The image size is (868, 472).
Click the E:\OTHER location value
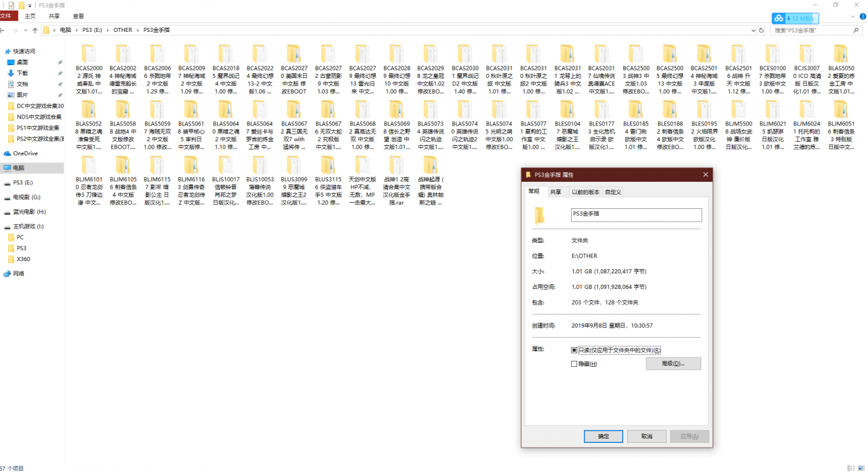click(583, 256)
